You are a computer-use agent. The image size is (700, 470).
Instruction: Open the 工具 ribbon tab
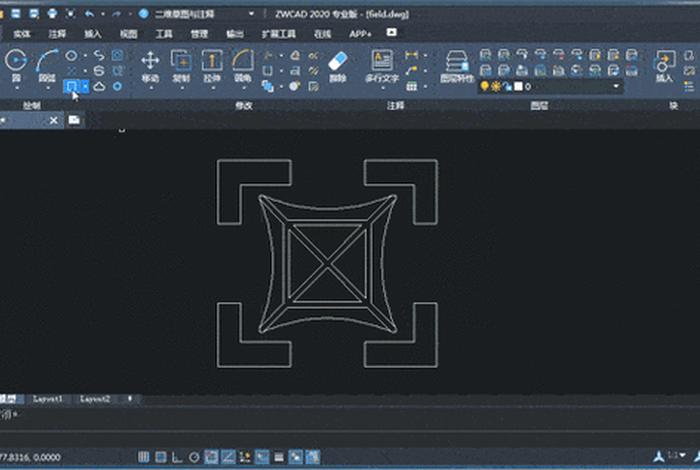164,33
